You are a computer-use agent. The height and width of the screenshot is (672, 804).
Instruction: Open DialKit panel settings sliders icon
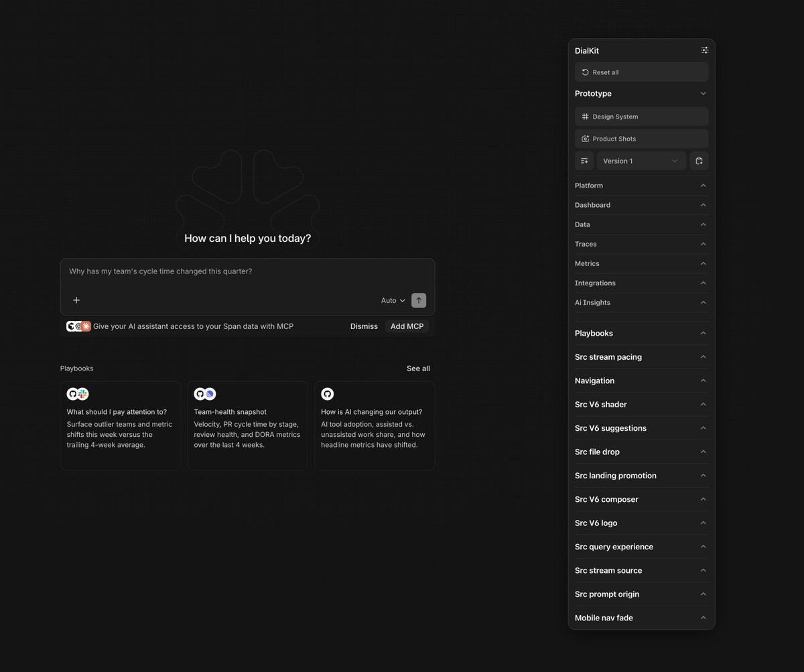tap(704, 50)
